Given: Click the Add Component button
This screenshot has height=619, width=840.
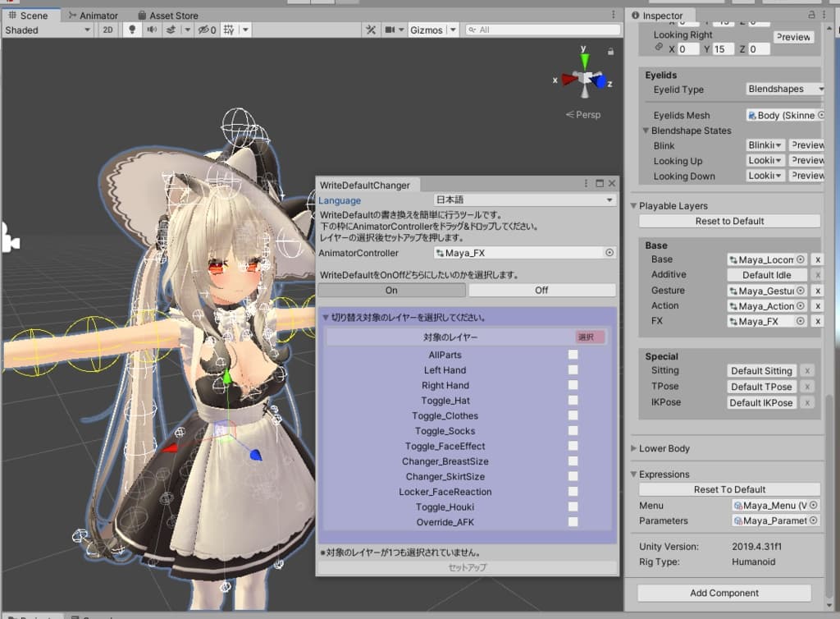Looking at the screenshot, I should [x=724, y=593].
